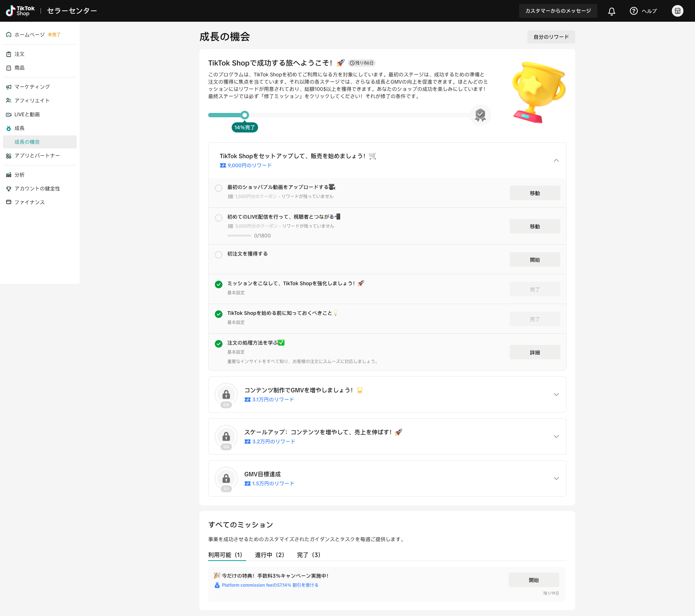This screenshot has height=616, width=695.
Task: Click the green check for 注文の処理方法を学ぶ
Action: pos(219,344)
